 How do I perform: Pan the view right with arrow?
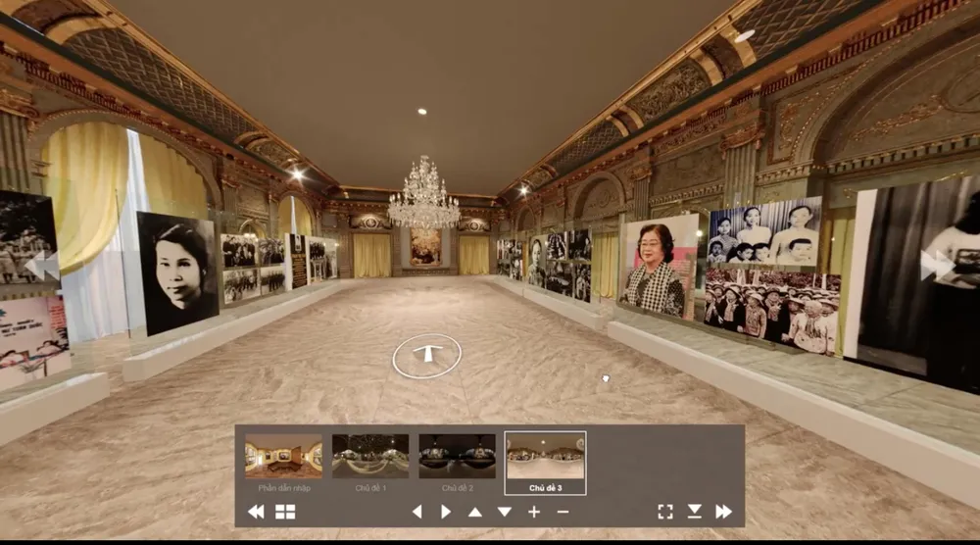(446, 512)
